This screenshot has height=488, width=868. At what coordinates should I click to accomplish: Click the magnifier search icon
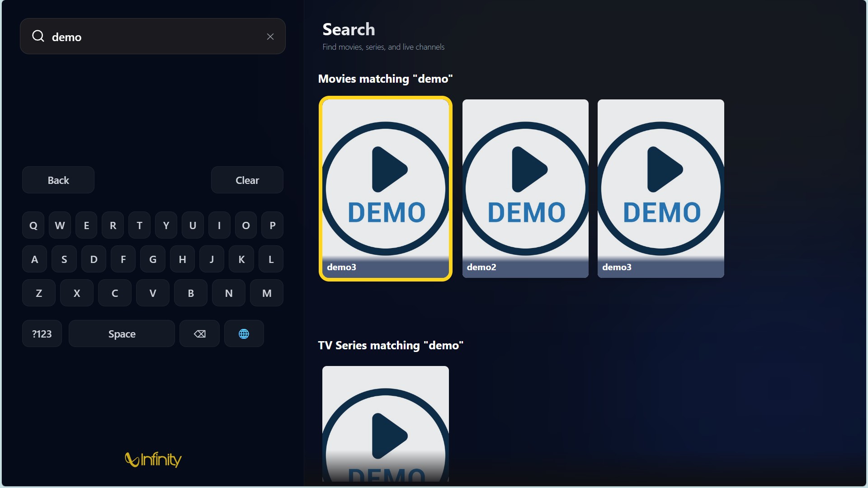(38, 36)
